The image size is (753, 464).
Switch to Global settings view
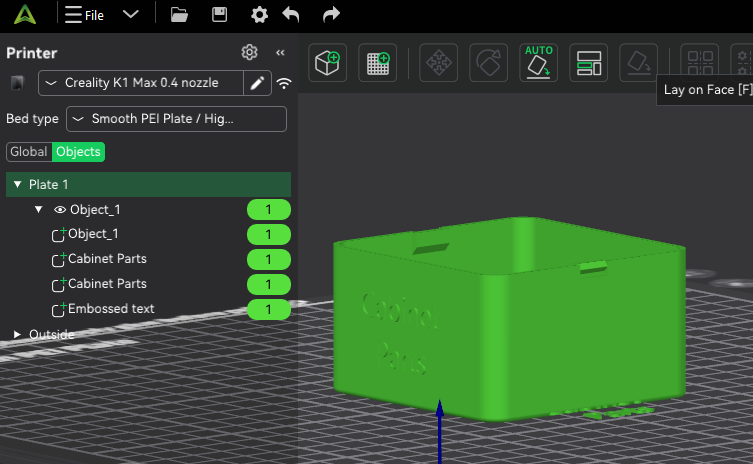click(29, 152)
